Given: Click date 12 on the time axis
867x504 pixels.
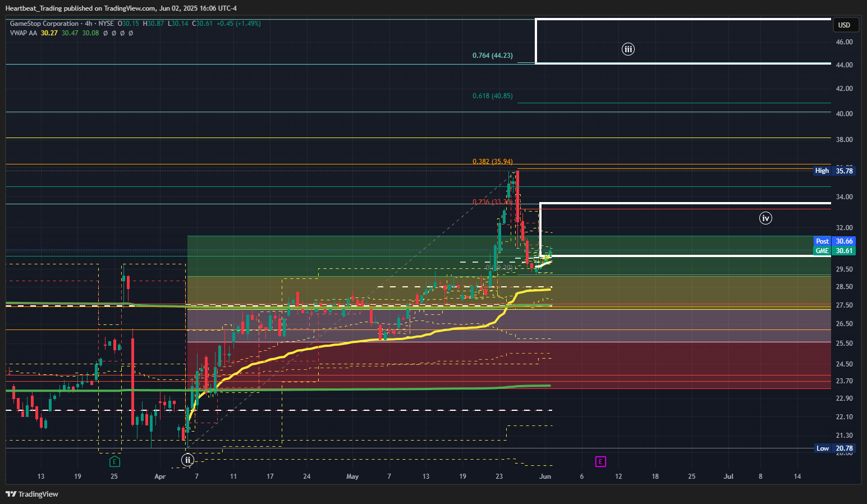Looking at the screenshot, I should (x=618, y=476).
